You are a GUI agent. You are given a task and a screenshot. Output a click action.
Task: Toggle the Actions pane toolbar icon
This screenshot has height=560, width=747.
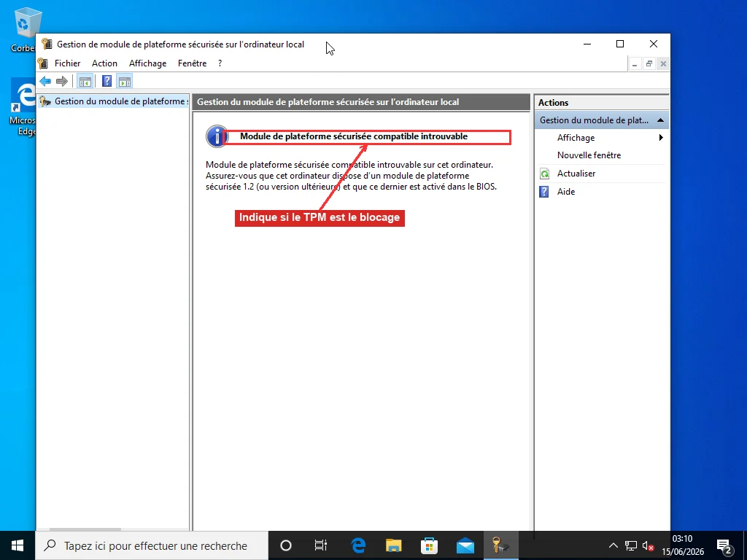click(x=124, y=82)
